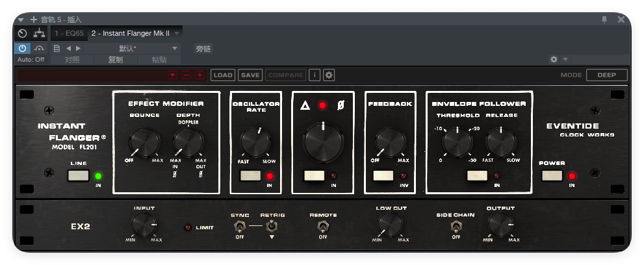Open host settings gear icon

pos(554,60)
